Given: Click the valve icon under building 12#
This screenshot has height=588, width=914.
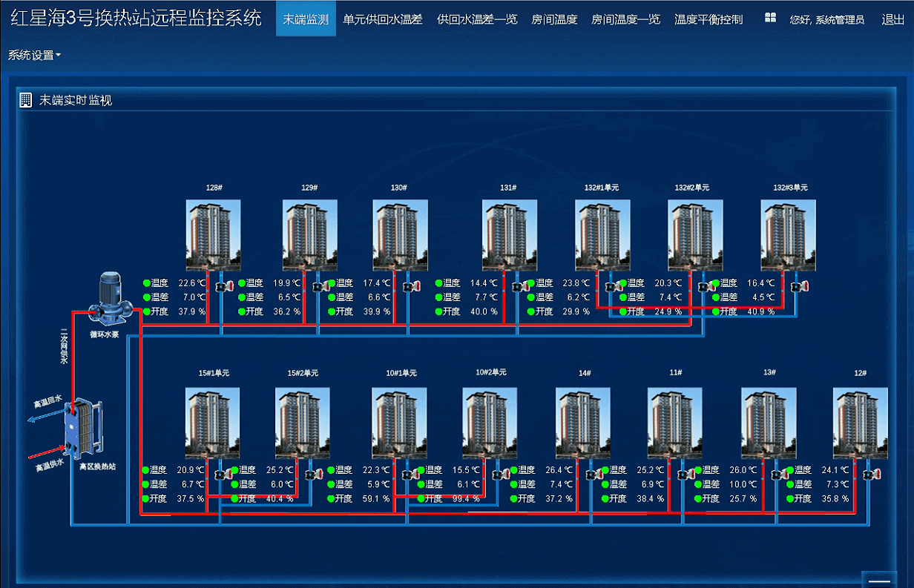Looking at the screenshot, I should pyautogui.click(x=871, y=474).
